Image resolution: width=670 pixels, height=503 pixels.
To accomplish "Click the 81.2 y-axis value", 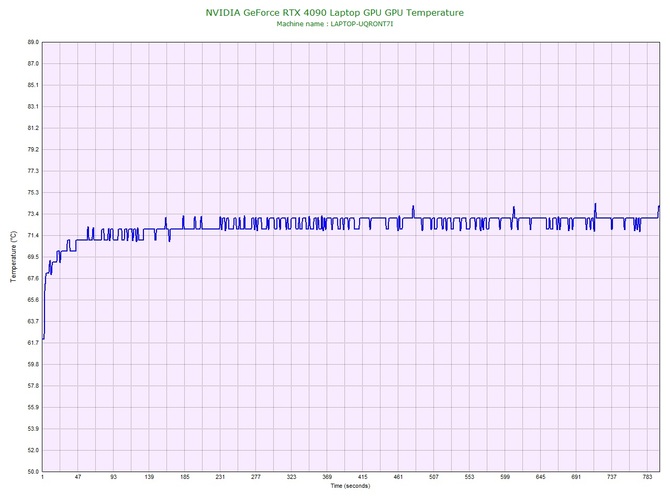I will [33, 128].
